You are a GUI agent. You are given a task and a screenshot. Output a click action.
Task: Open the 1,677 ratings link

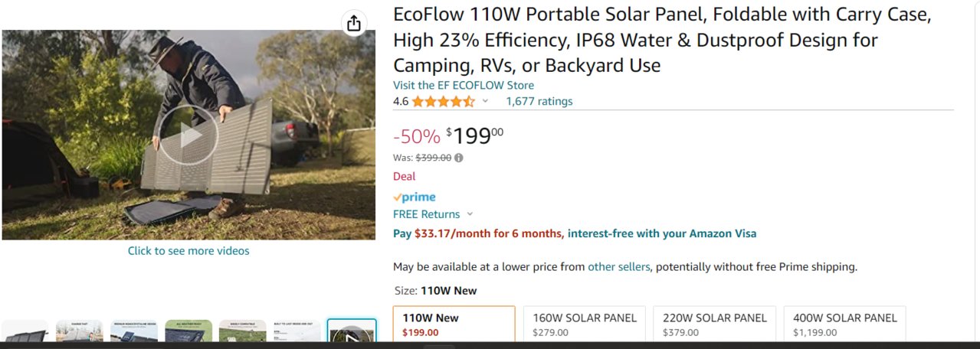539,101
